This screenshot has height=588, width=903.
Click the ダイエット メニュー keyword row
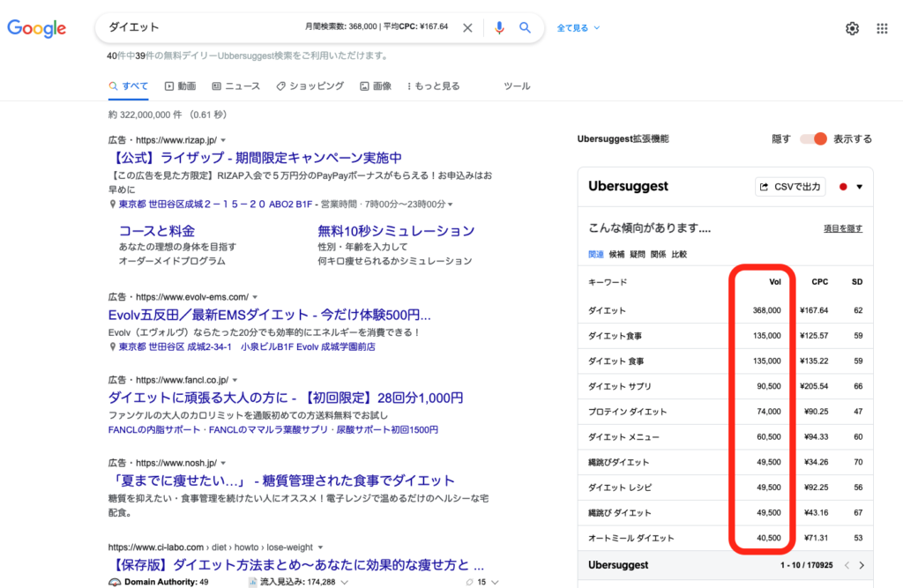tap(725, 437)
